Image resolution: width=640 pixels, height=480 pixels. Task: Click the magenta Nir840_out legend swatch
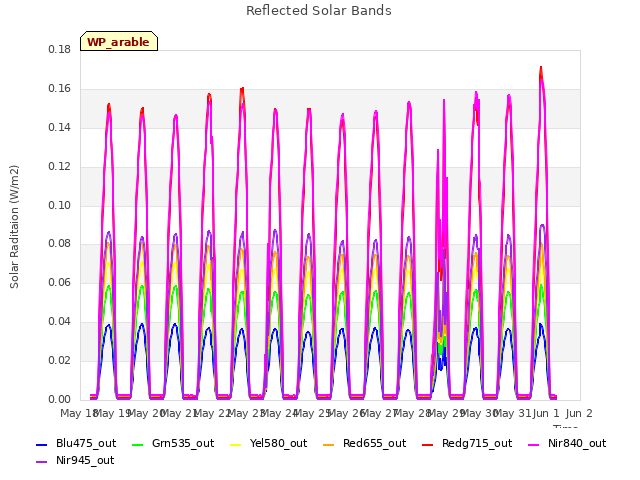[534, 444]
